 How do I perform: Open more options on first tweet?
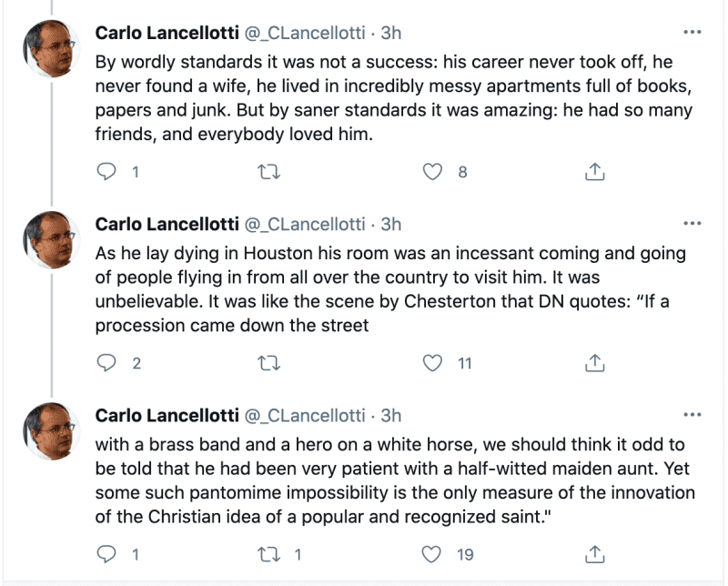click(692, 33)
